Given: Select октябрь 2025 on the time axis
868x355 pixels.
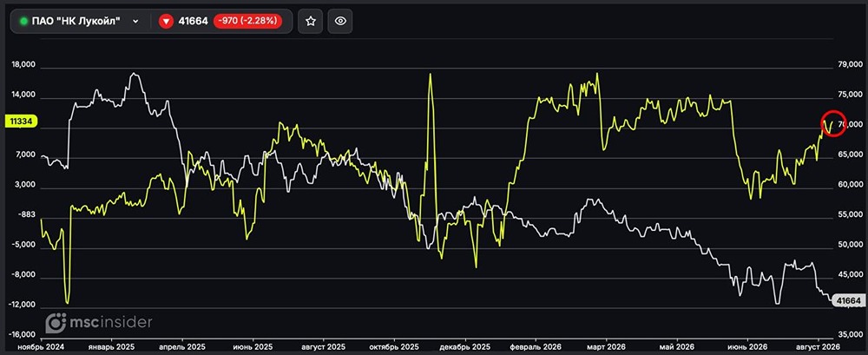Looking at the screenshot, I should tap(395, 346).
